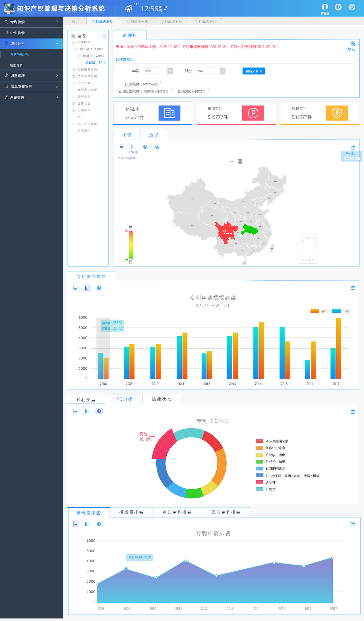Expand the 国民经济分类 tree node
Image resolution: width=364 pixels, height=621 pixels.
coord(74,69)
